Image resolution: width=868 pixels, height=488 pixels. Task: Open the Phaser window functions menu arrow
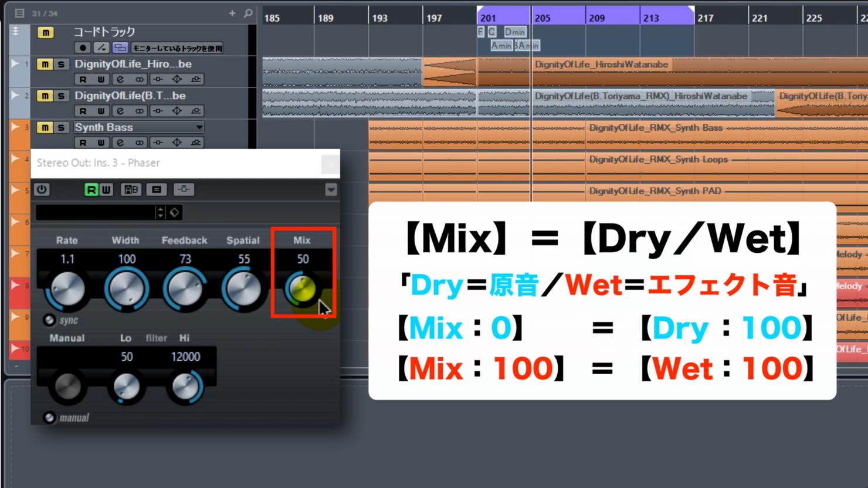[331, 189]
